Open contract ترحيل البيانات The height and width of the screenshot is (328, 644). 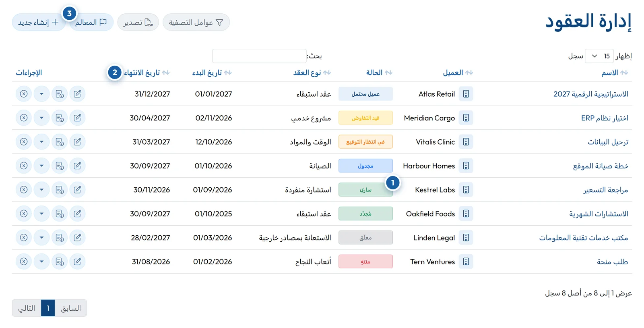coord(608,142)
